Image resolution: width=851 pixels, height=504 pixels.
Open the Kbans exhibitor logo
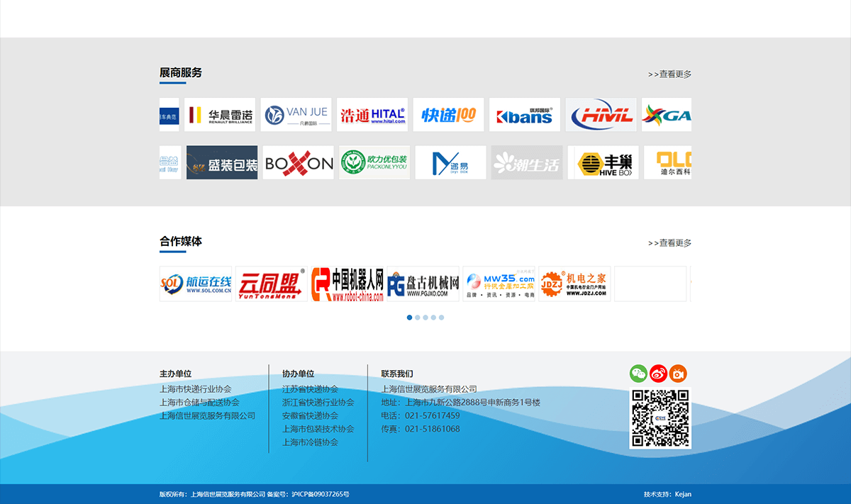[x=525, y=115]
